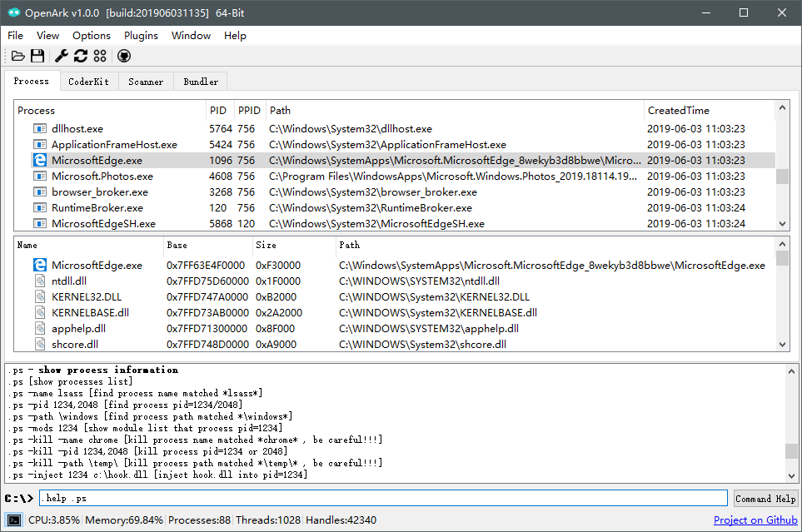Click the Handles:42340 status entry
The height and width of the screenshot is (532, 802).
(341, 520)
